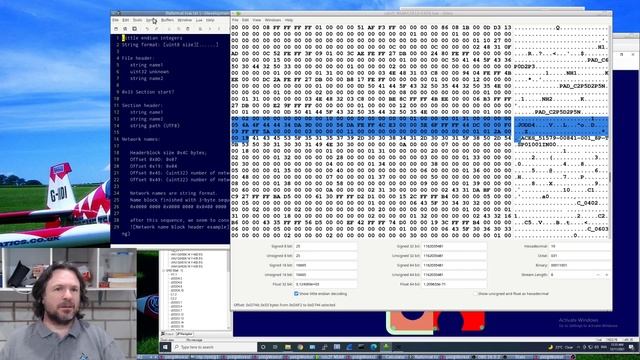
Task: Open File Explorer from the taskbar
Action: pyautogui.click(x=288, y=347)
